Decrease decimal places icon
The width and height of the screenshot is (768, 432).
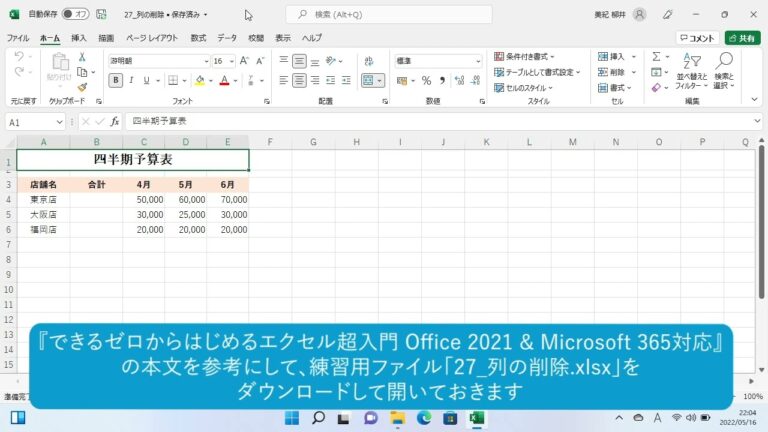coord(475,80)
